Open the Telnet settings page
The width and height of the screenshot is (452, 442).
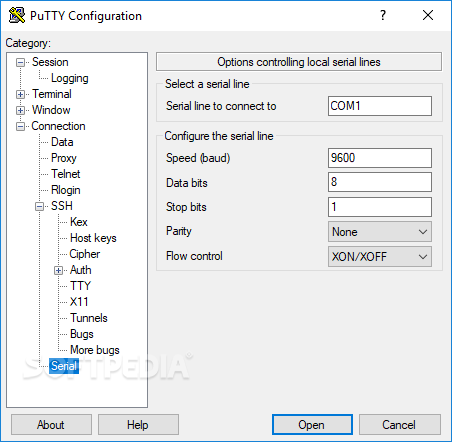(66, 174)
